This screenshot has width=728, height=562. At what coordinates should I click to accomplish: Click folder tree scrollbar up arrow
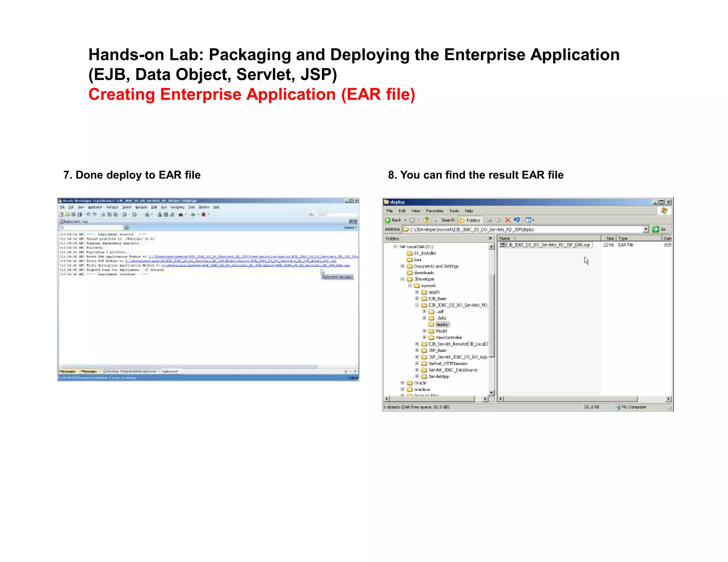[491, 247]
